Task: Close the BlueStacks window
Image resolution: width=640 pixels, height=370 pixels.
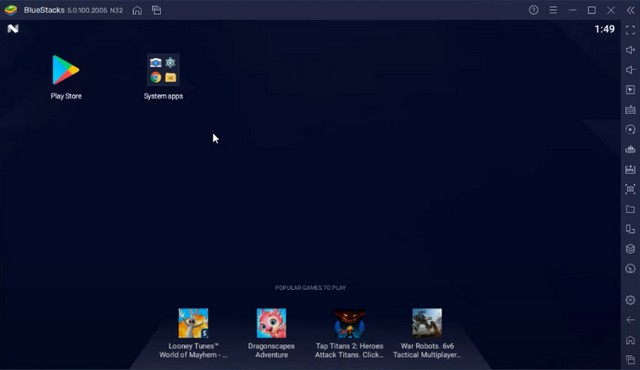Action: 611,10
